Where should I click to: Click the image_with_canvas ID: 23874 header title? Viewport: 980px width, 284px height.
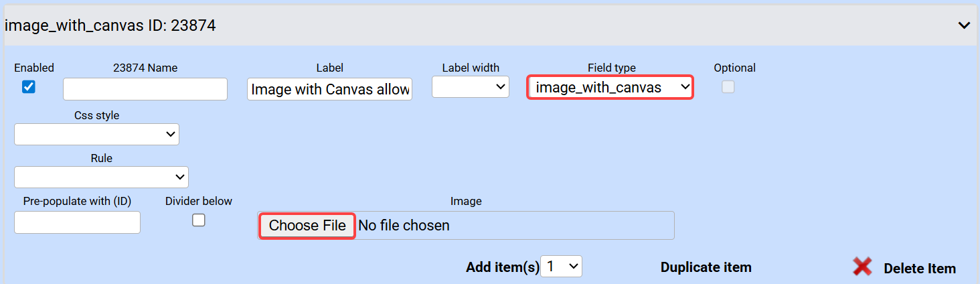point(110,26)
